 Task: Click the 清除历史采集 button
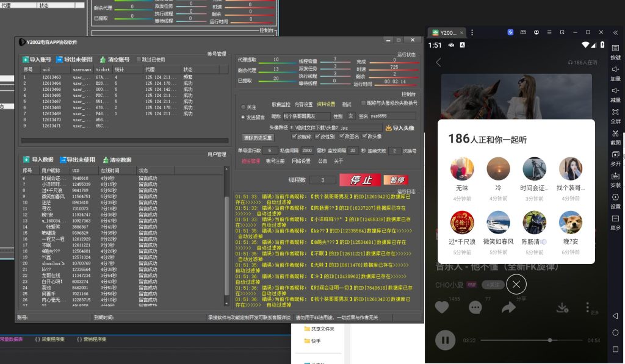point(259,138)
